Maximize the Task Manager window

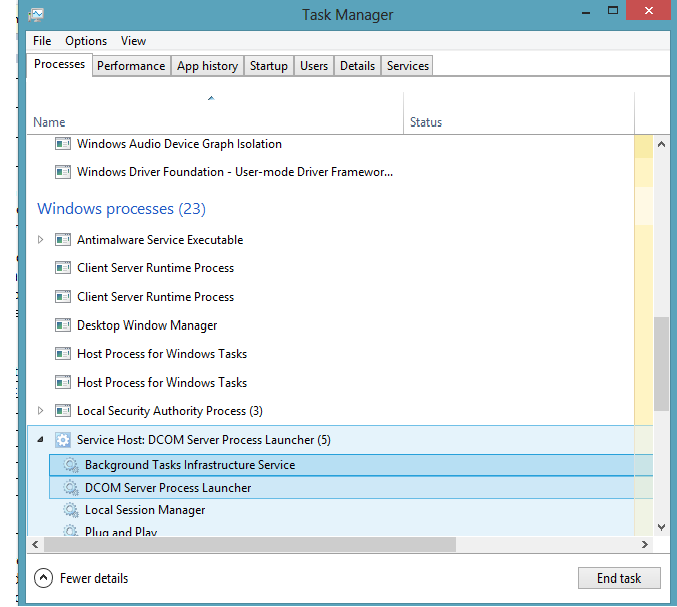click(x=613, y=10)
